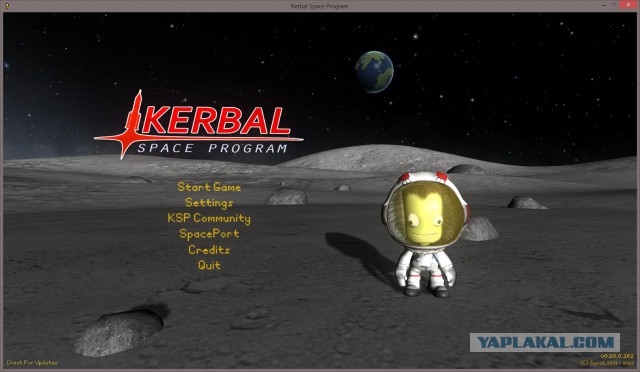Viewport: 640px width, 372px height.
Task: Click the Kerbal Space Program logo
Action: point(199,125)
